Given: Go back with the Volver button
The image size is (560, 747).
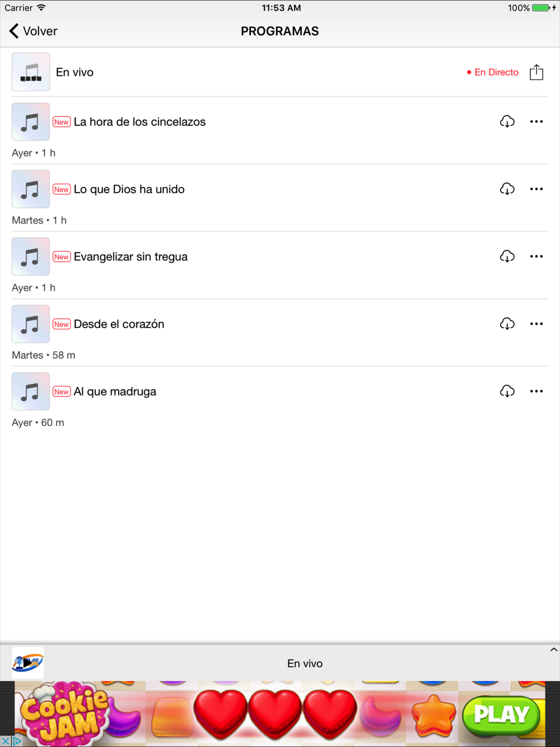Looking at the screenshot, I should point(33,31).
